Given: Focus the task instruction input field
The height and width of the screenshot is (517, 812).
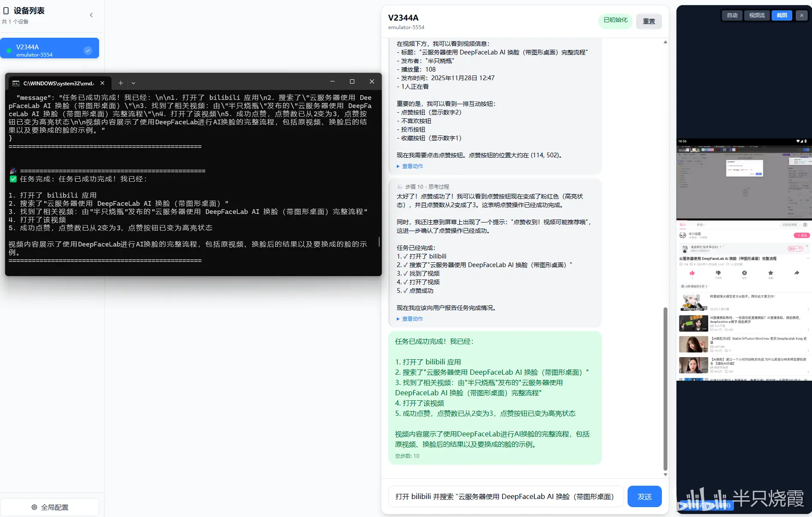Looking at the screenshot, I should click(x=506, y=496).
